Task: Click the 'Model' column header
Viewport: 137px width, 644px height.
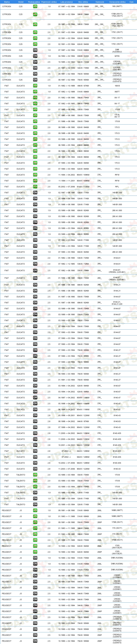Action: [21, 2]
